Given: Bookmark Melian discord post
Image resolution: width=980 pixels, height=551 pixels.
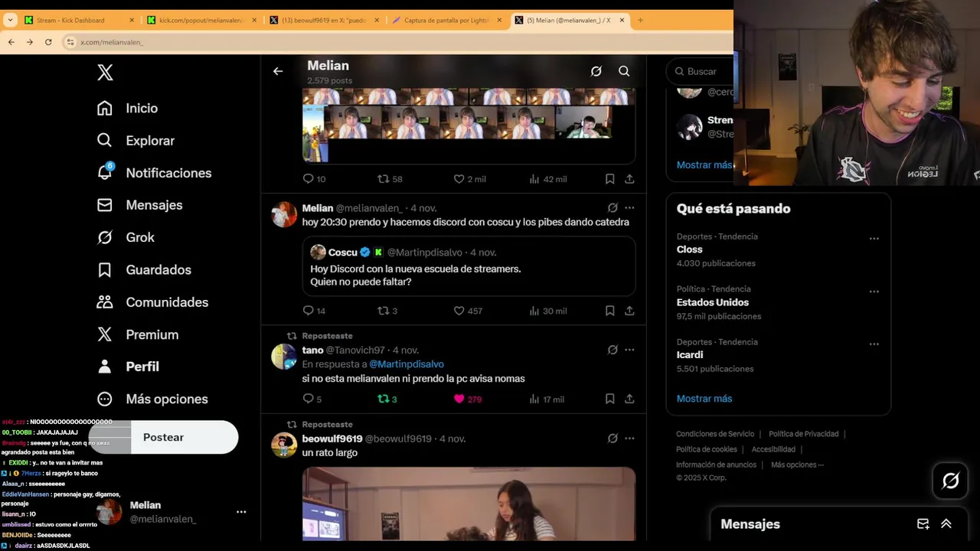Looking at the screenshot, I should pyautogui.click(x=609, y=311).
